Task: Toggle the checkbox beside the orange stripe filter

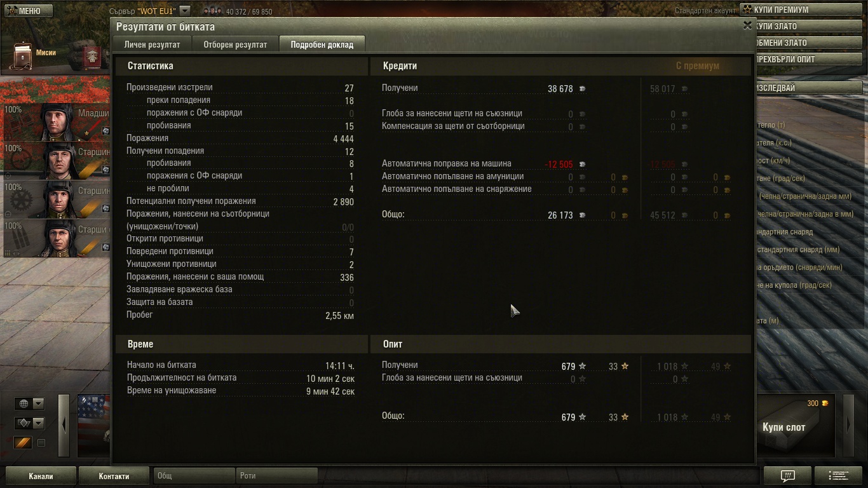Action: 41,443
